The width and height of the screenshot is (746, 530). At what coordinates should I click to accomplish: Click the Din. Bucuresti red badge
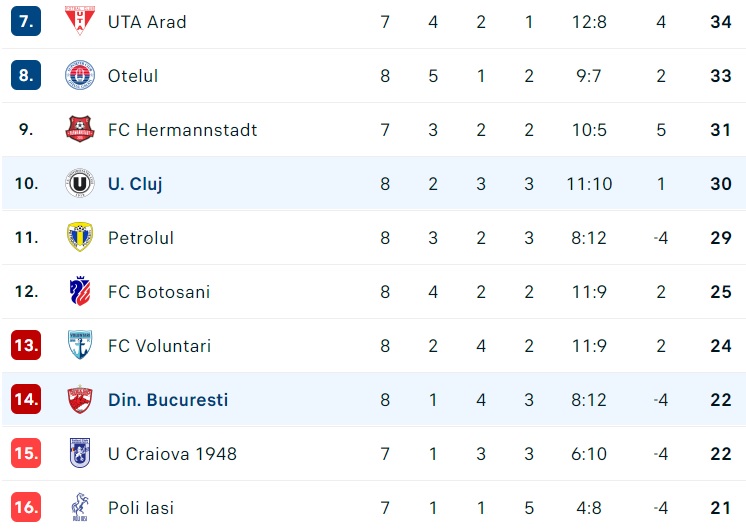pos(80,400)
